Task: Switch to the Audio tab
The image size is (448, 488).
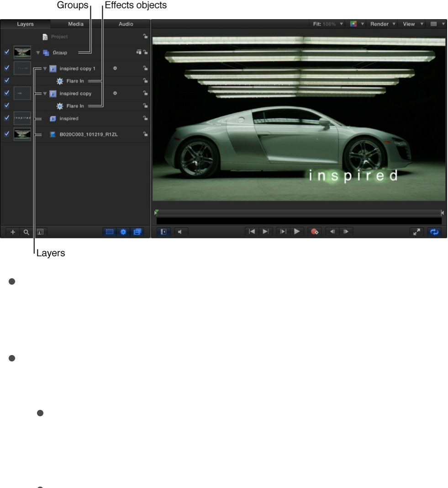Action: (126, 24)
